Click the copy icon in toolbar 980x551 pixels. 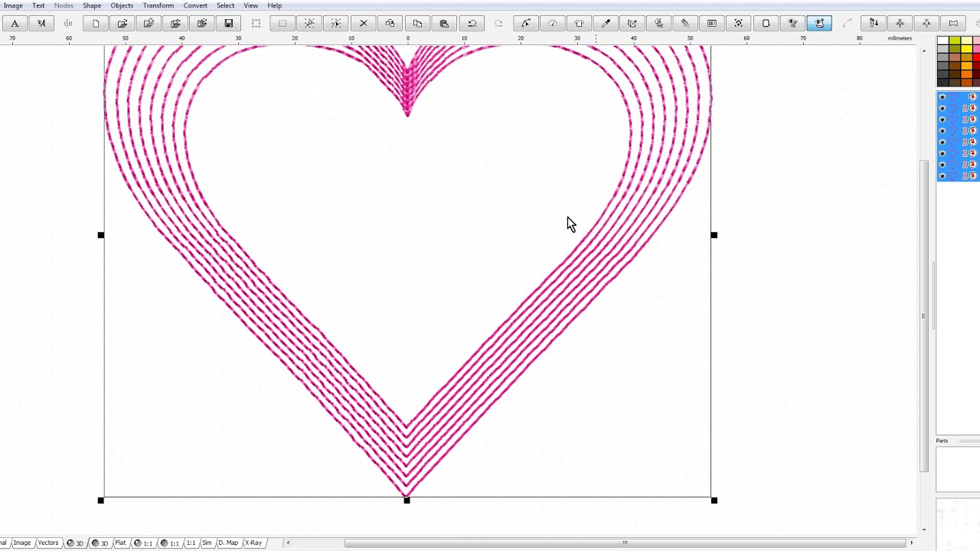tap(417, 23)
